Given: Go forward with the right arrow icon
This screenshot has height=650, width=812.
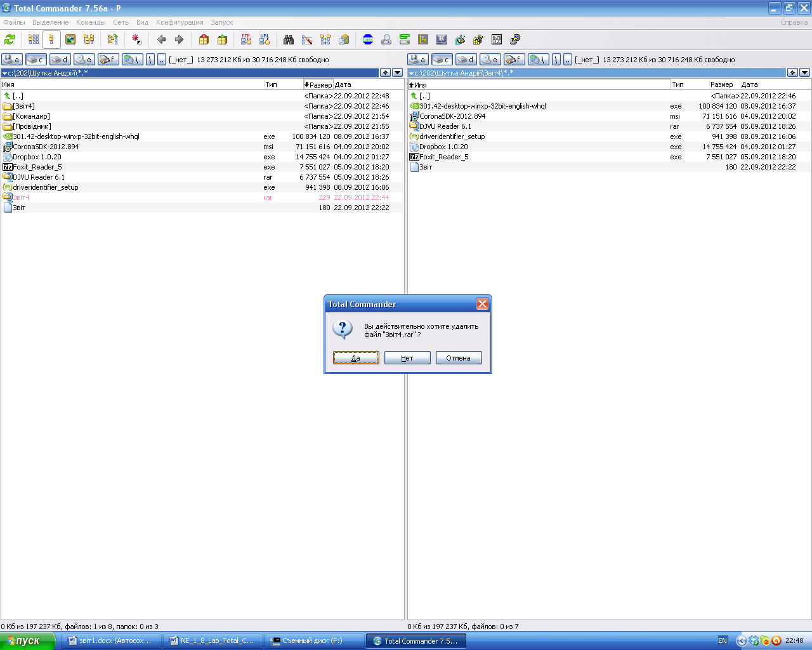Looking at the screenshot, I should pyautogui.click(x=179, y=39).
